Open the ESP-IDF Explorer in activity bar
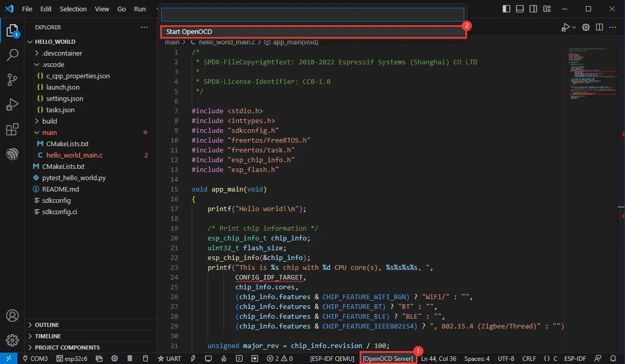Screen dimensions: 625x364 click(12, 154)
